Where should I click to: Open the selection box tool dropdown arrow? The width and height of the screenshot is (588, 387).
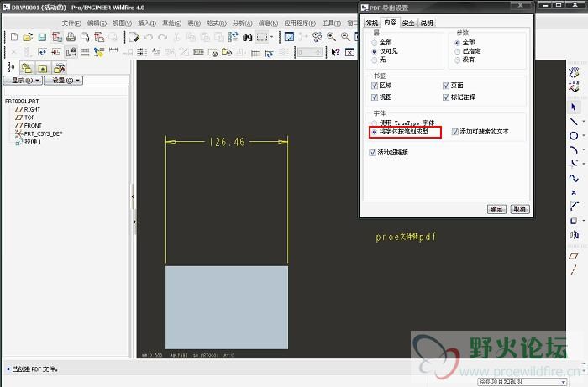click(x=272, y=37)
